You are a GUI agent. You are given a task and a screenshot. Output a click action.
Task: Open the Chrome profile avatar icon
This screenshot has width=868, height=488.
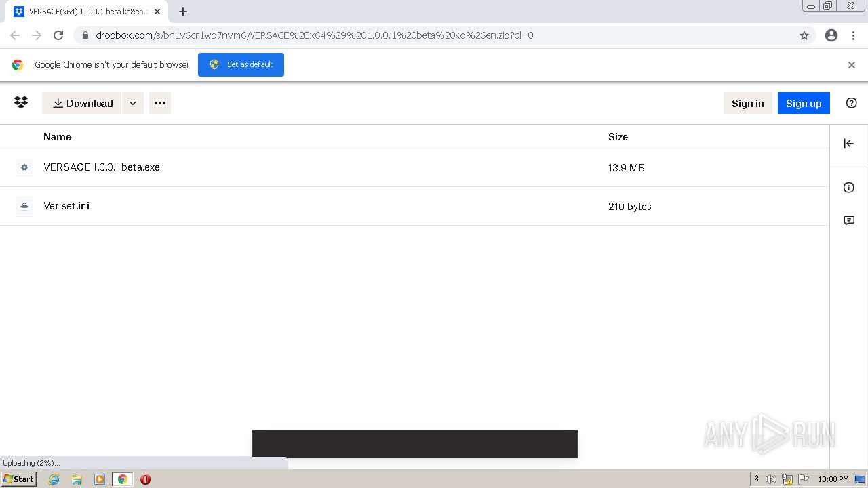[831, 35]
